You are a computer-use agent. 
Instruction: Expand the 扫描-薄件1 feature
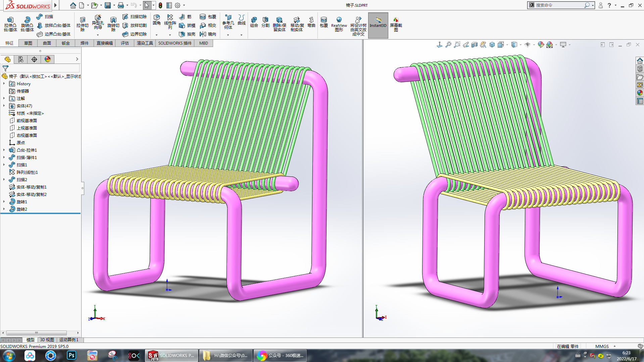(4, 157)
